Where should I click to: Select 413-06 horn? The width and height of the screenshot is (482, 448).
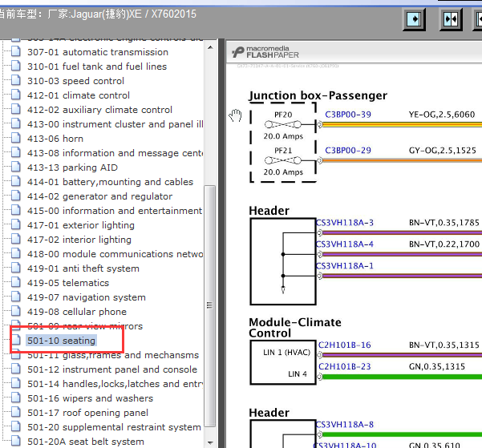point(55,139)
